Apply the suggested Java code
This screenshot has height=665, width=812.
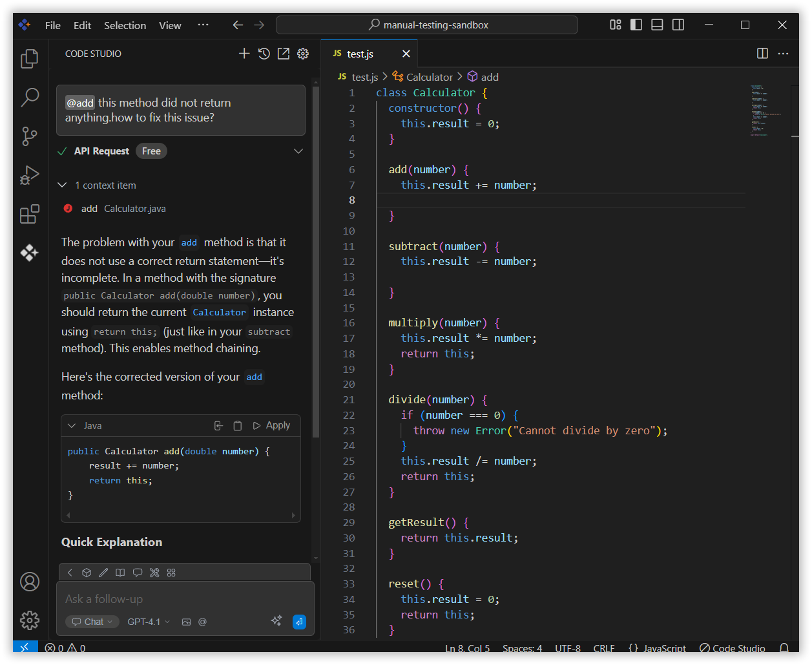click(272, 426)
